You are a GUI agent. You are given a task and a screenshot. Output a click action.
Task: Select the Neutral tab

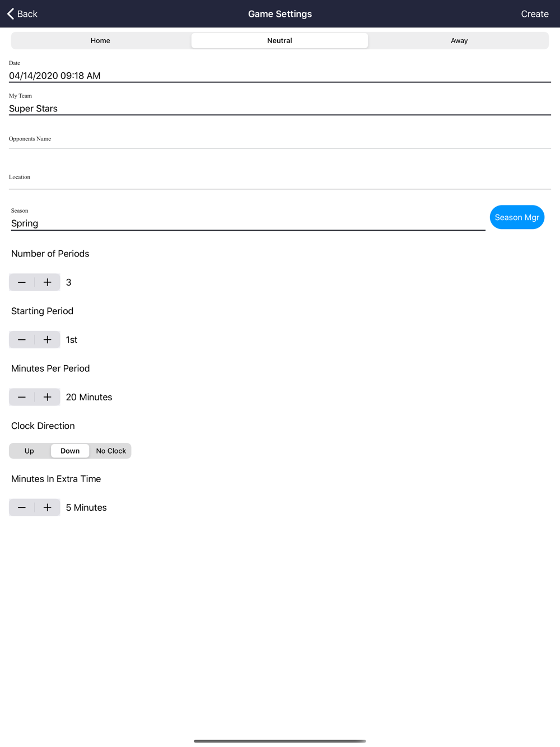point(280,40)
